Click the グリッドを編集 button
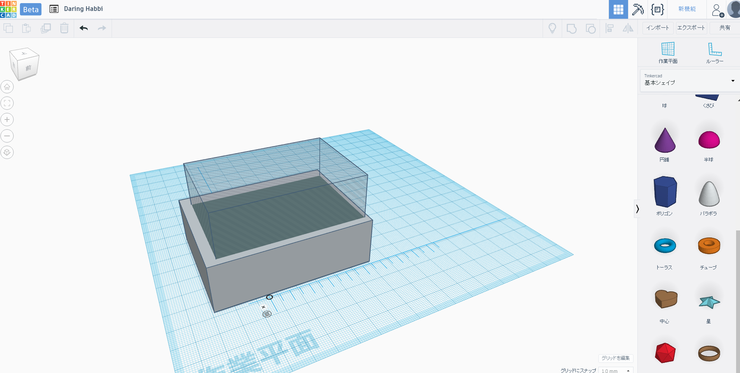 615,358
